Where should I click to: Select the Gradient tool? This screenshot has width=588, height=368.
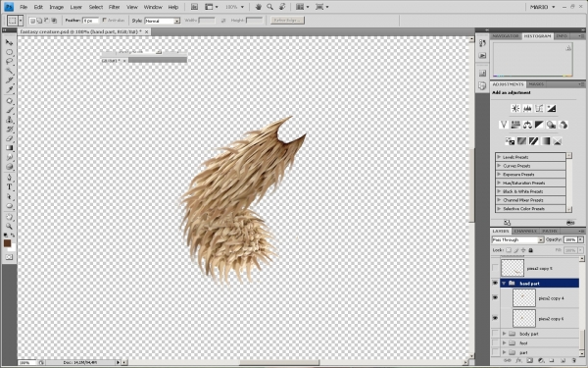tap(9, 148)
